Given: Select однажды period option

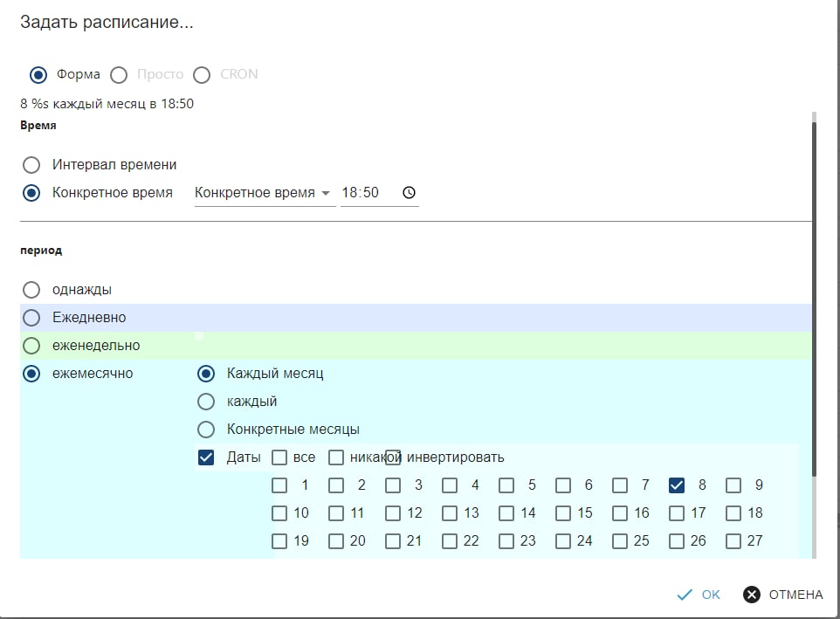Looking at the screenshot, I should point(31,290).
